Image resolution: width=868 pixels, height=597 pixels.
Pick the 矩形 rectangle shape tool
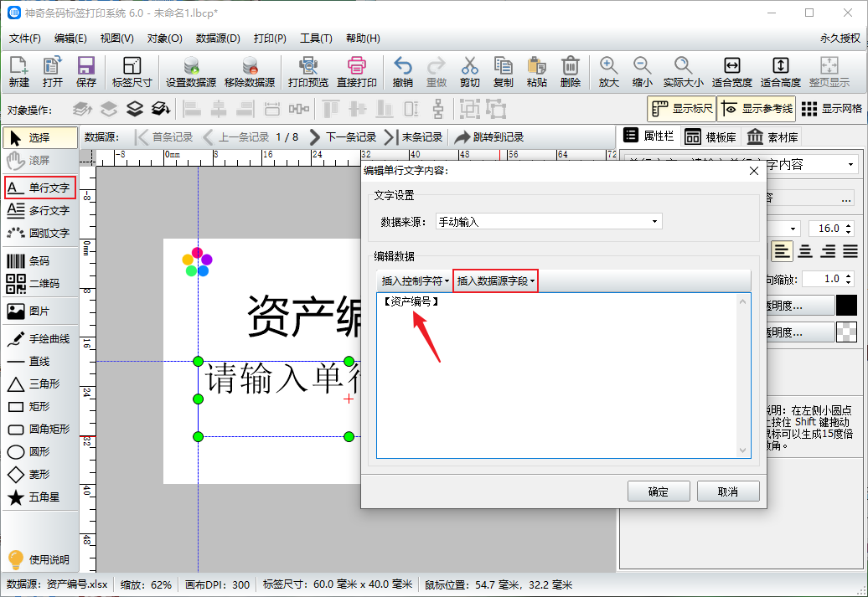pyautogui.click(x=40, y=407)
